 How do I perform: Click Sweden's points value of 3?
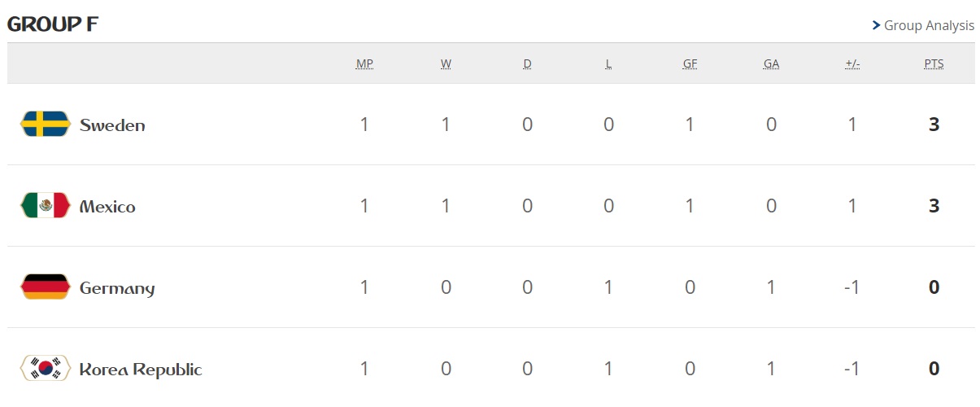(934, 125)
